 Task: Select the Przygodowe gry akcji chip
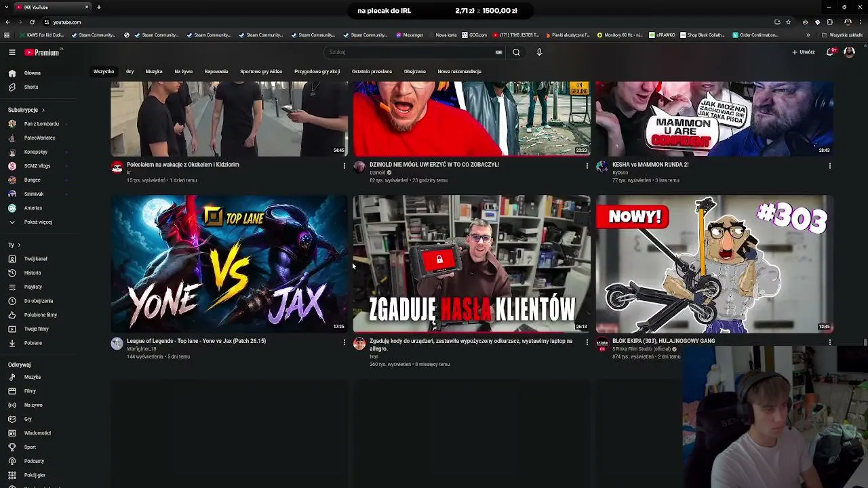pos(317,72)
